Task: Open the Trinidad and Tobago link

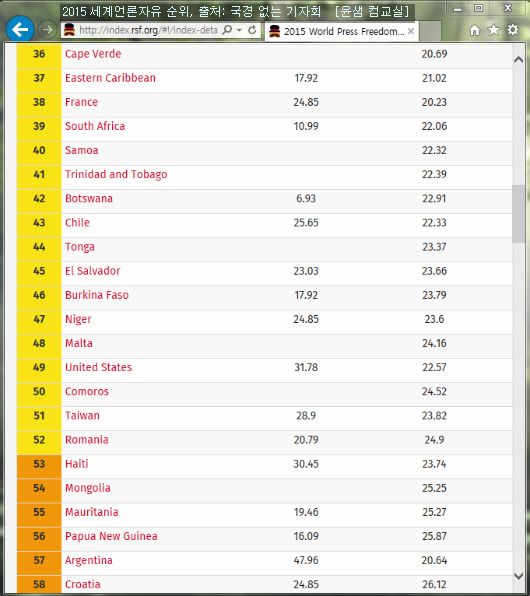Action: (x=116, y=174)
